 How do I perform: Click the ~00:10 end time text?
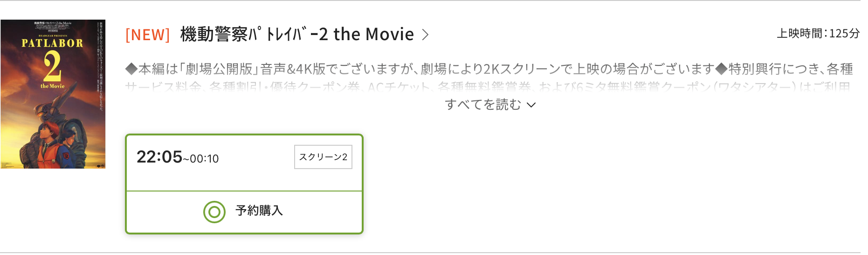201,159
